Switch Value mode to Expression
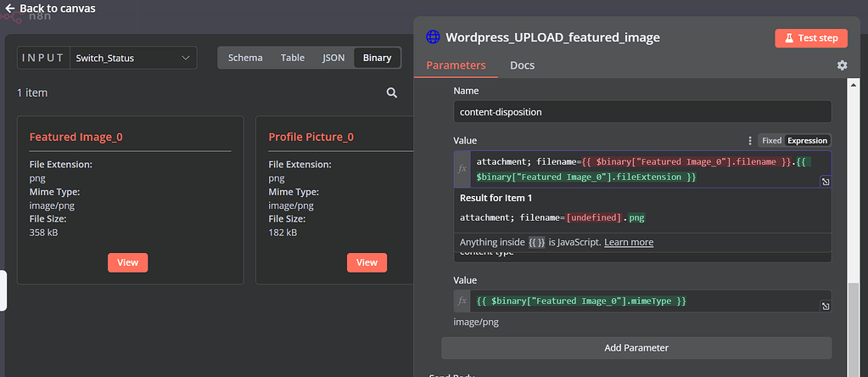The height and width of the screenshot is (377, 868). (807, 141)
